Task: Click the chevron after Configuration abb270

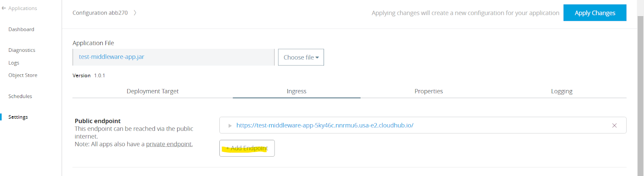Action: [x=135, y=13]
